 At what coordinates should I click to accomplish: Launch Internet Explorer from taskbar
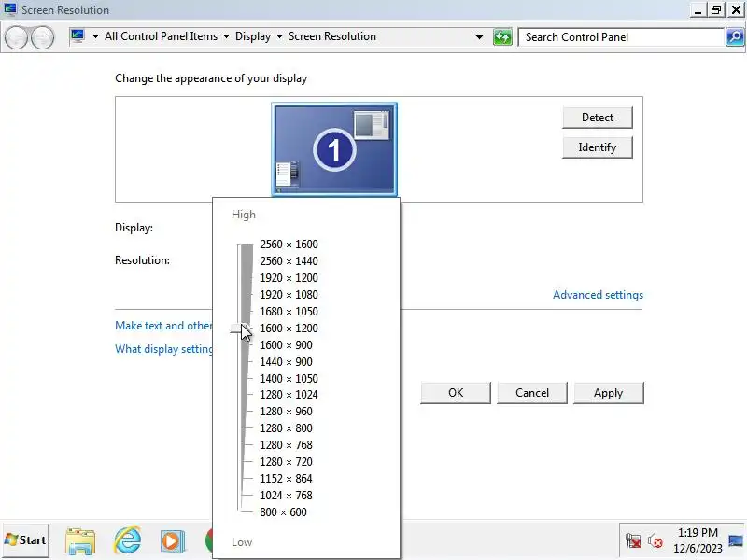click(x=127, y=541)
